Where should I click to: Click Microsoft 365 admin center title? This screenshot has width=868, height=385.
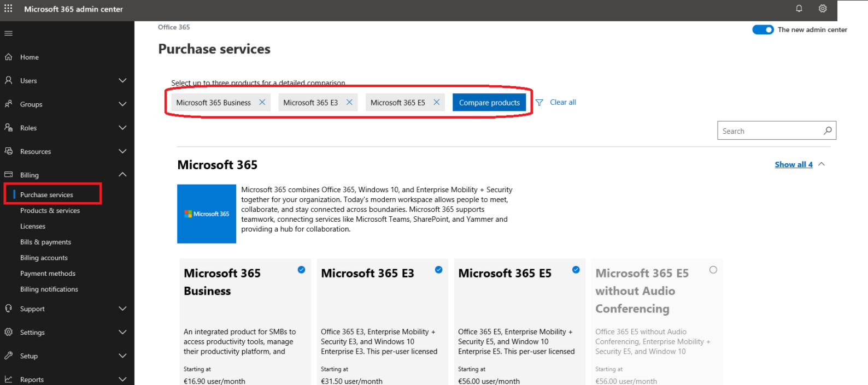point(73,9)
